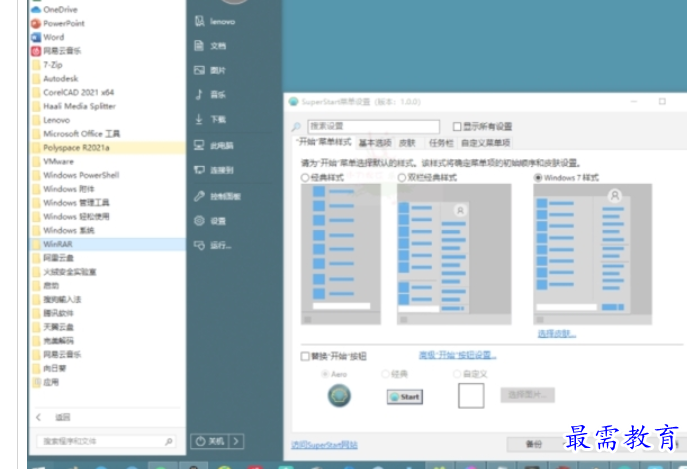687x469 pixels.
Task: Launch Word from the programs list
Action: [x=48, y=37]
